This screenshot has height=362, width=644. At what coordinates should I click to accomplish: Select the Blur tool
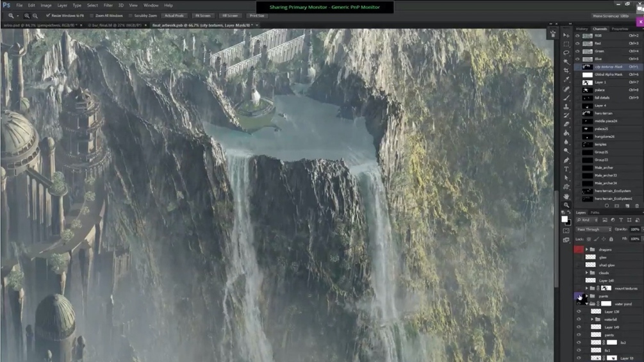tap(566, 142)
